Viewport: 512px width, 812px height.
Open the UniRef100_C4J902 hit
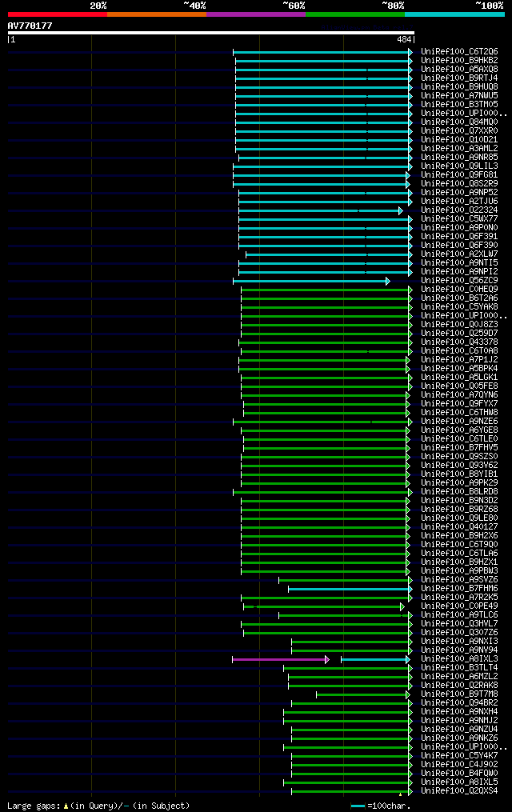[459, 765]
